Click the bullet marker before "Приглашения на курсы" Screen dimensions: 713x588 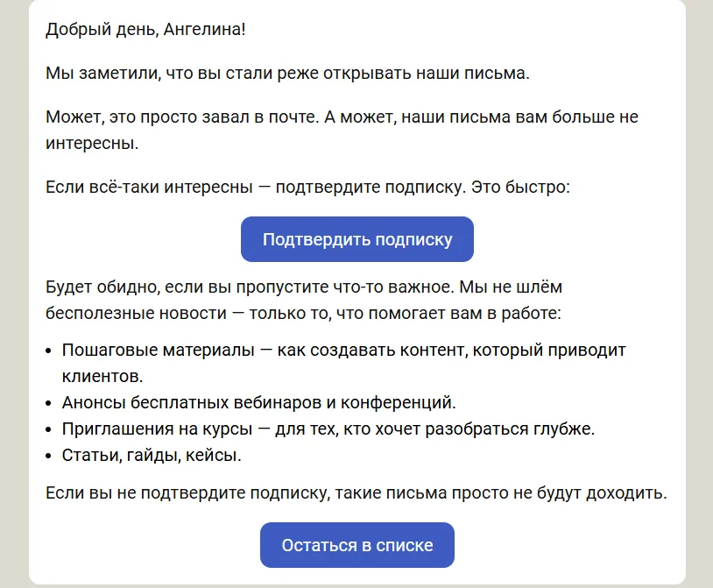49,430
